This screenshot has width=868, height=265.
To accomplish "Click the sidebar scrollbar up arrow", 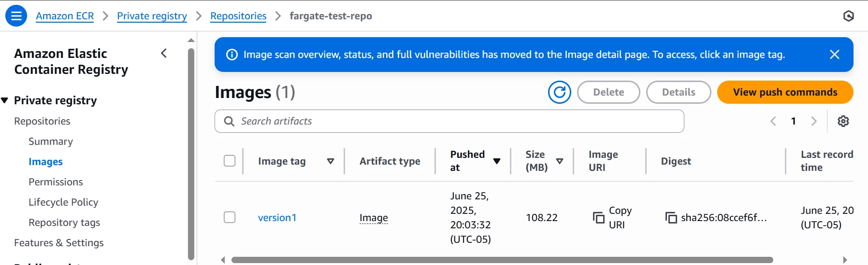I will pos(191,41).
